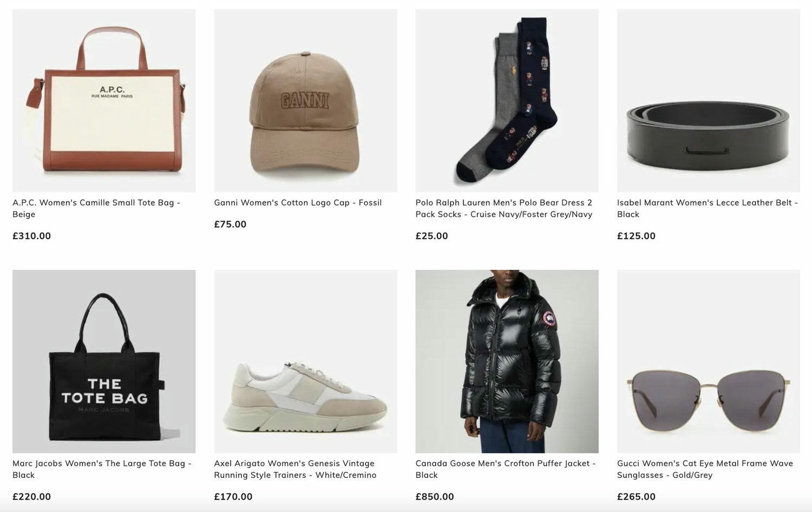Open the A.P.C. Camille tote bag image
The image size is (812, 512).
pyautogui.click(x=104, y=100)
